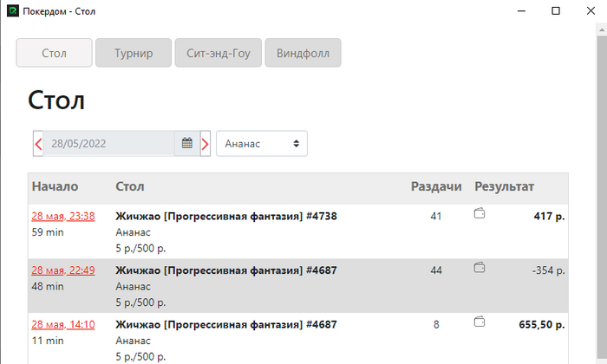Image resolution: width=607 pixels, height=364 pixels.
Task: Select the Стол tab
Action: pos(54,53)
